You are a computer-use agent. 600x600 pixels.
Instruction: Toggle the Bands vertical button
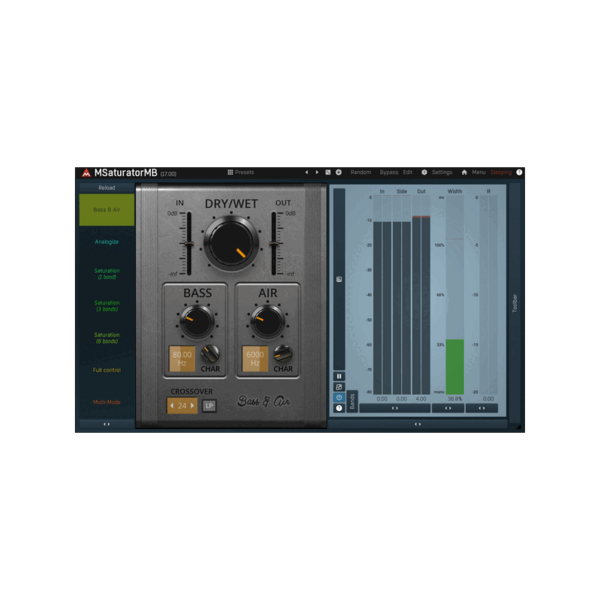[x=352, y=401]
